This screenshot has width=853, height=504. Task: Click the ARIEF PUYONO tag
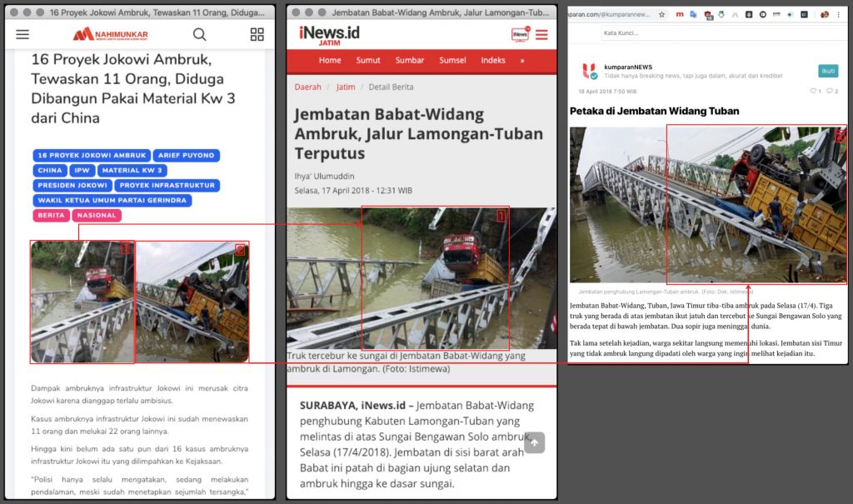point(186,155)
